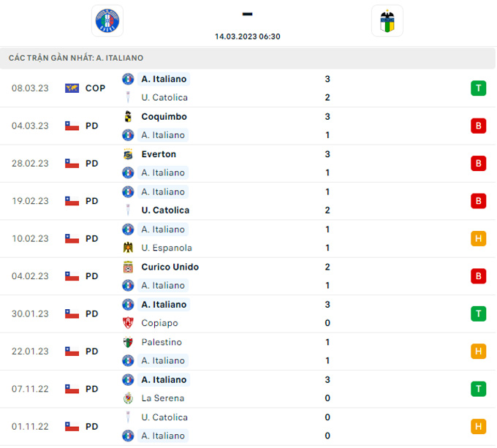Click the O'Higgins club crest at top right

(x=387, y=21)
